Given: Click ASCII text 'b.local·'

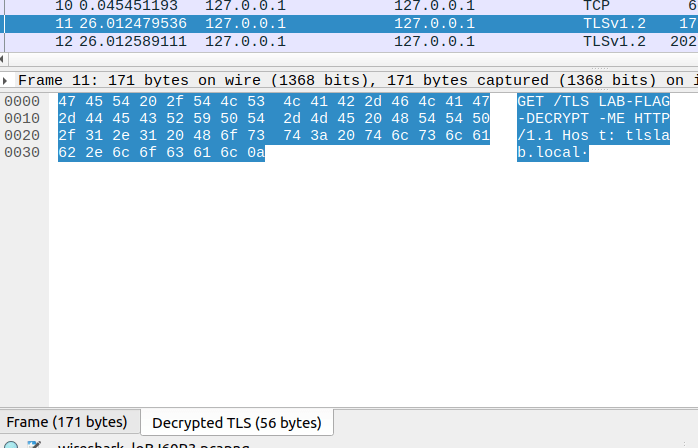Looking at the screenshot, I should pyautogui.click(x=553, y=152).
